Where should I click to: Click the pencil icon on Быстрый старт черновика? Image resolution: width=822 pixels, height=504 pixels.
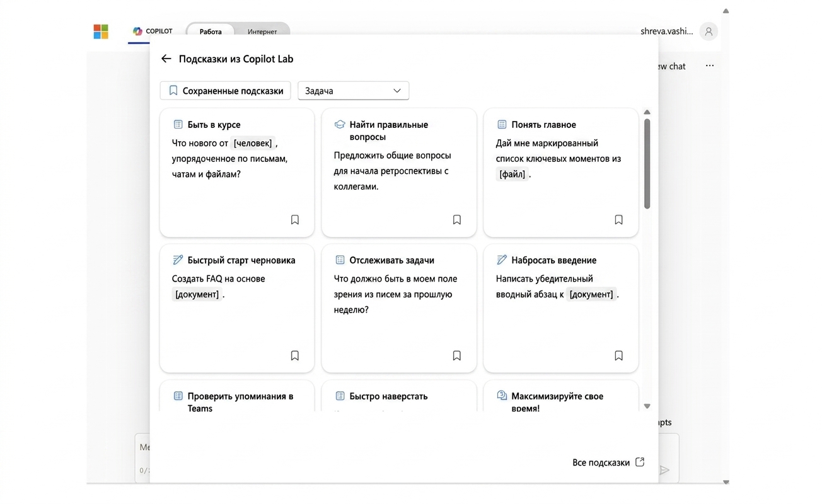[x=178, y=260]
